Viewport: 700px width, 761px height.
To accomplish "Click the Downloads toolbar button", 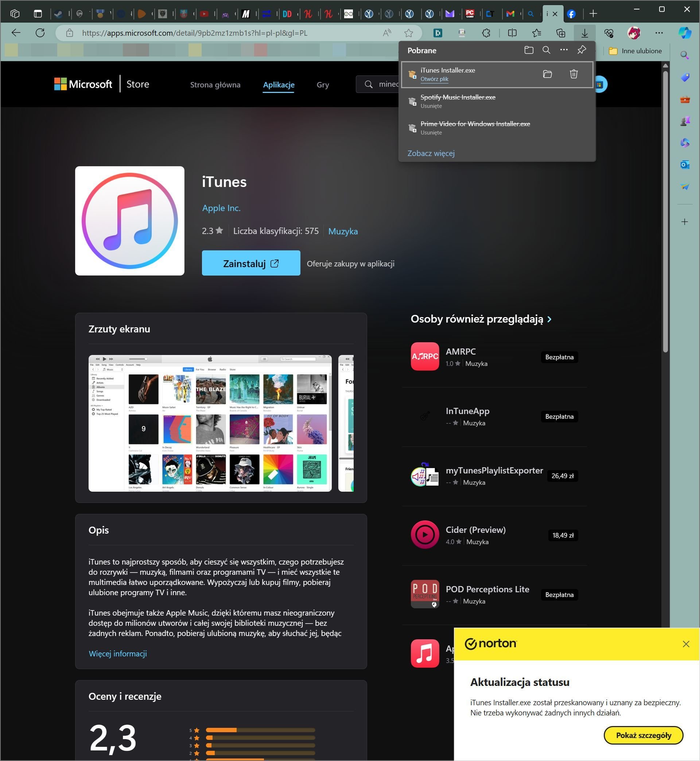I will pos(584,33).
